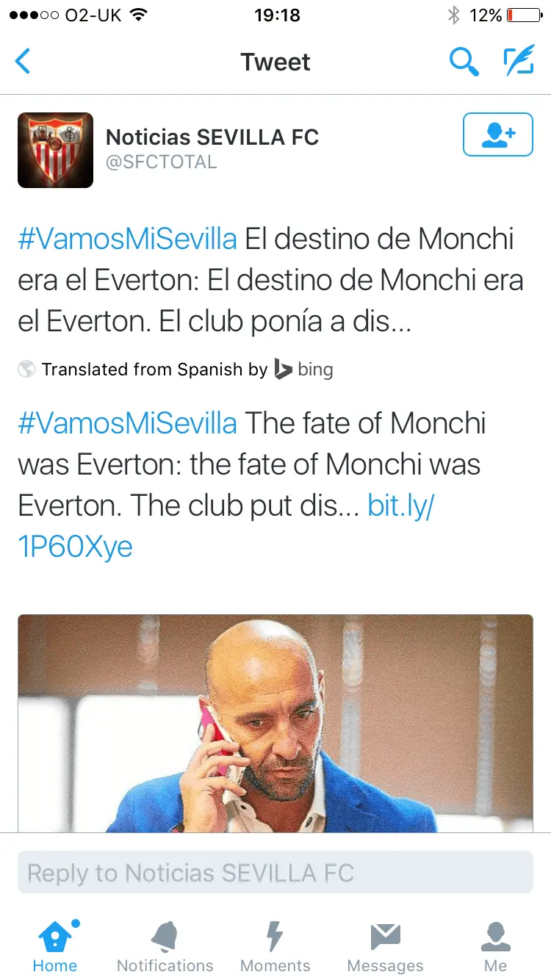Image resolution: width=551 pixels, height=980 pixels.
Task: Open the tweet photo of man on phone
Action: tap(275, 724)
